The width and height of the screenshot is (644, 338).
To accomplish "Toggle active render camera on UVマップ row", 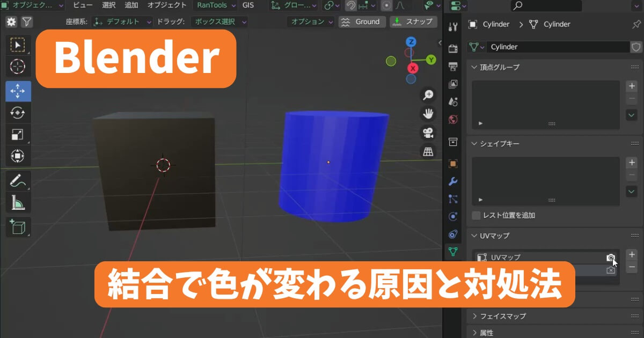I will (611, 258).
